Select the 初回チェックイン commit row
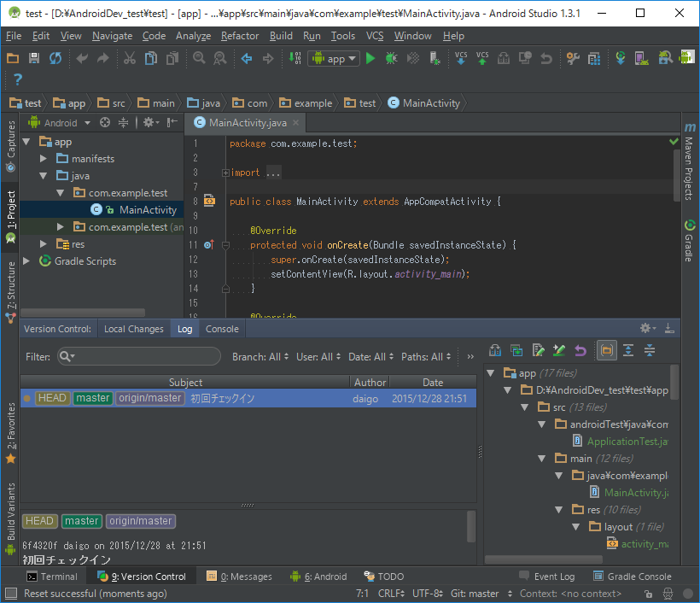The image size is (700, 603). (x=248, y=398)
